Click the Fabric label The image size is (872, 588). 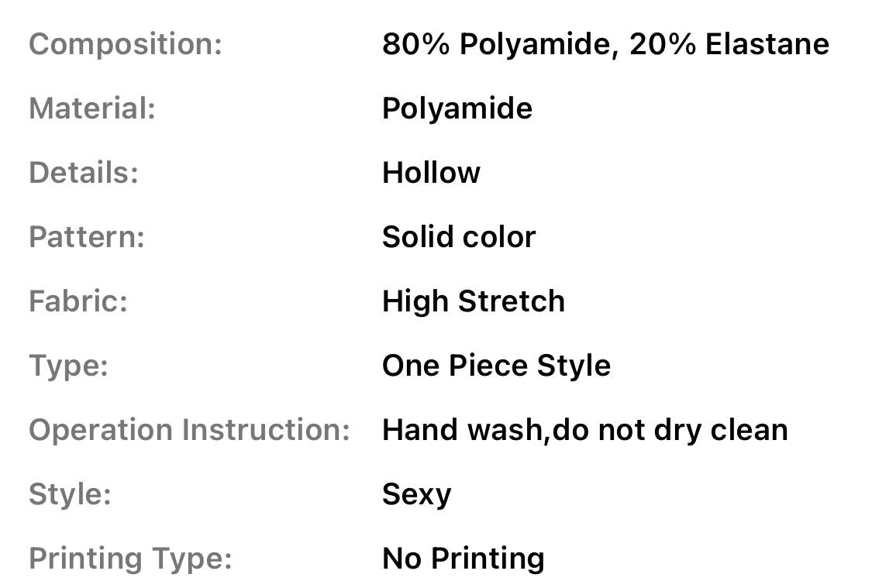78,301
